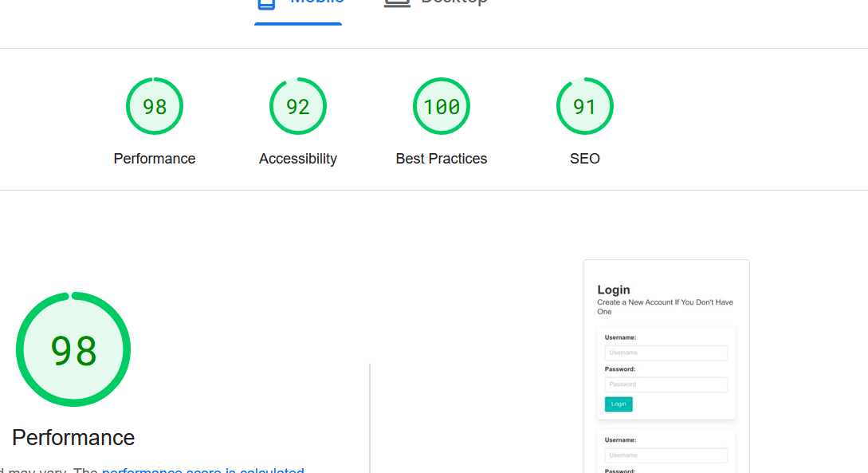868x473 pixels.
Task: Click the teal Login button in the preview
Action: [x=619, y=404]
